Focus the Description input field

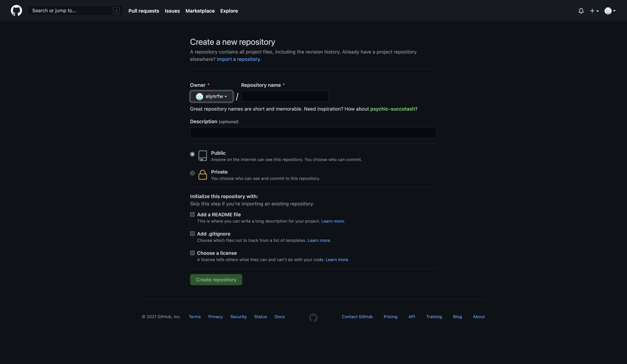(313, 133)
